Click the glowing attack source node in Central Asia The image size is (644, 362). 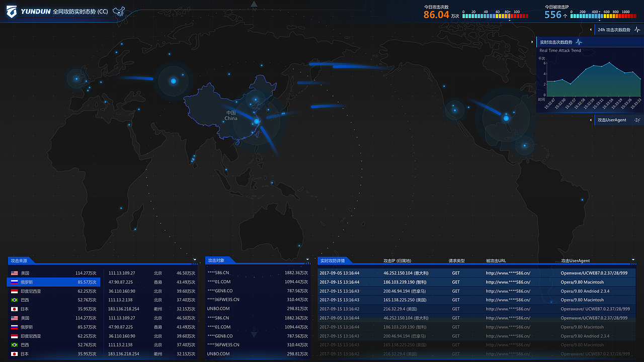[x=173, y=81]
